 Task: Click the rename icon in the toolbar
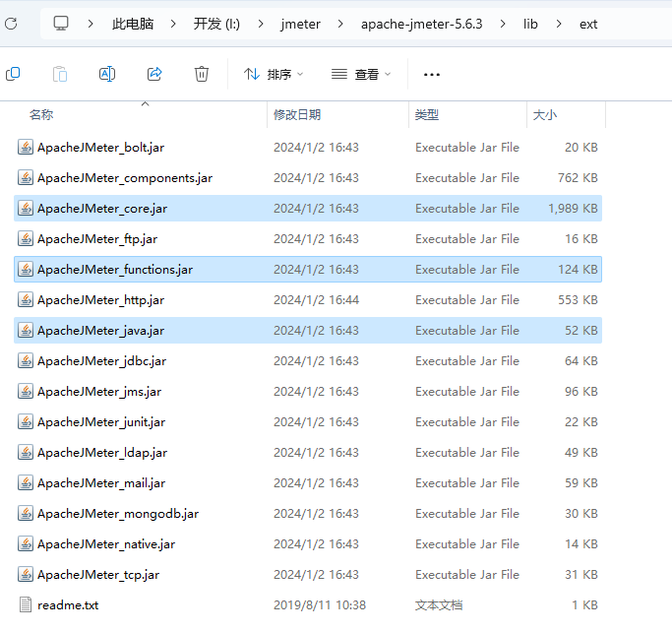107,74
